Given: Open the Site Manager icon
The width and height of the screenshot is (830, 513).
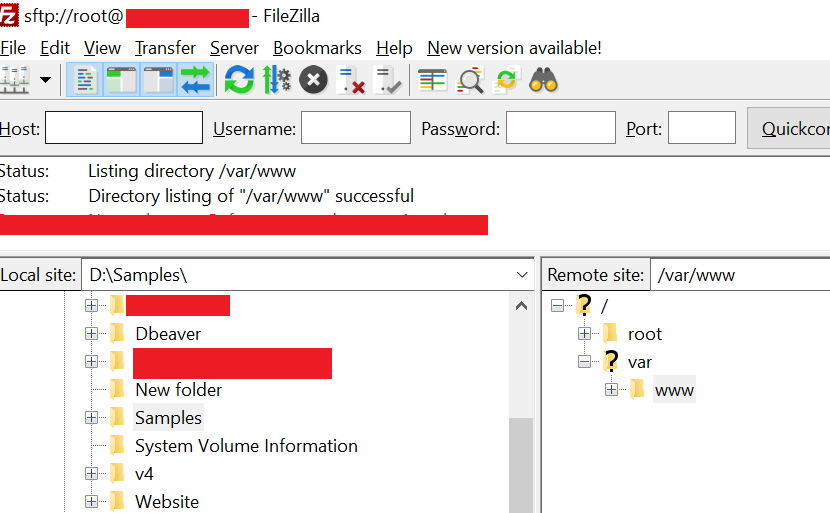Looking at the screenshot, I should 14,79.
